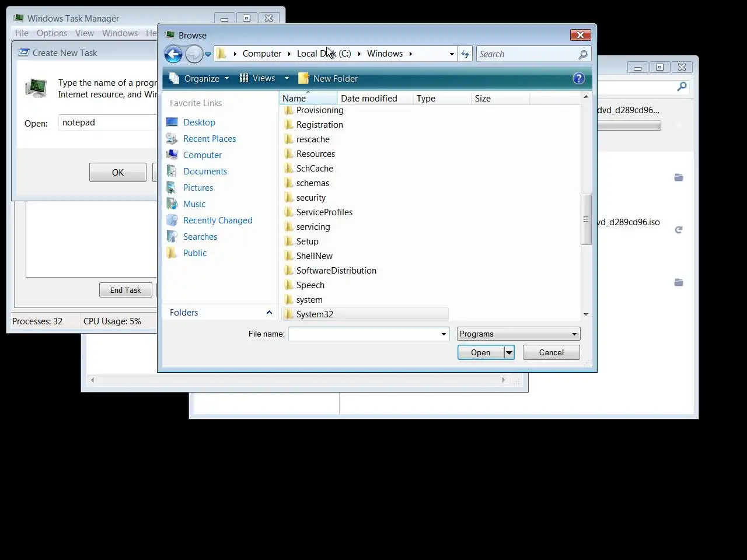Image resolution: width=747 pixels, height=560 pixels.
Task: Click the Recently Changed icon
Action: (x=172, y=220)
